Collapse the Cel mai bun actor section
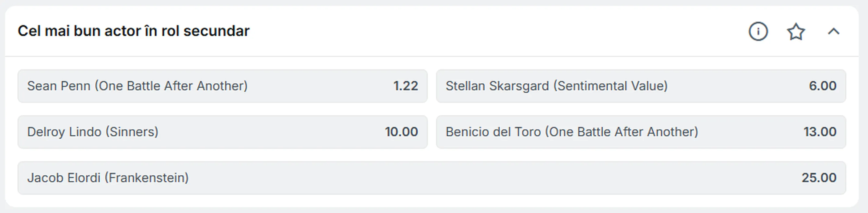The height and width of the screenshot is (213, 868). pos(833,32)
